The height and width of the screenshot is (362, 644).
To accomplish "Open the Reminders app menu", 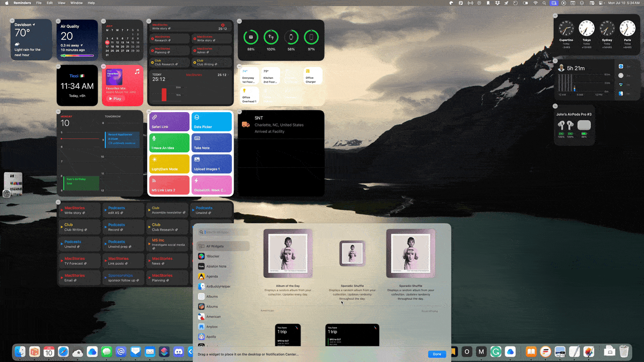I will click(22, 3).
